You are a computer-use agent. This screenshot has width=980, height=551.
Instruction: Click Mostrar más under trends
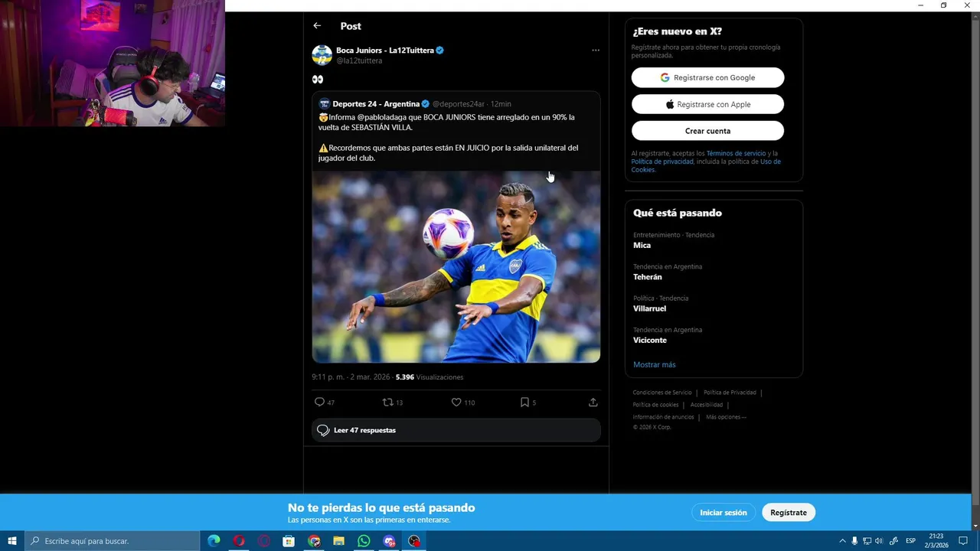tap(655, 365)
